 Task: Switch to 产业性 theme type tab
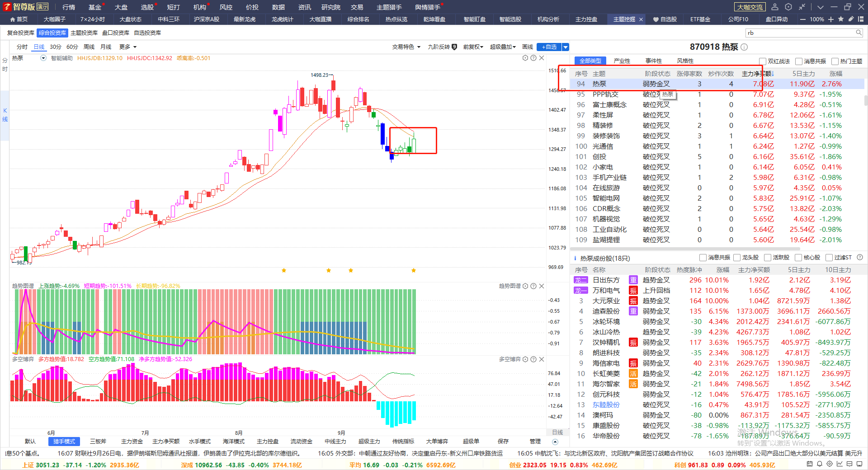[x=622, y=61]
